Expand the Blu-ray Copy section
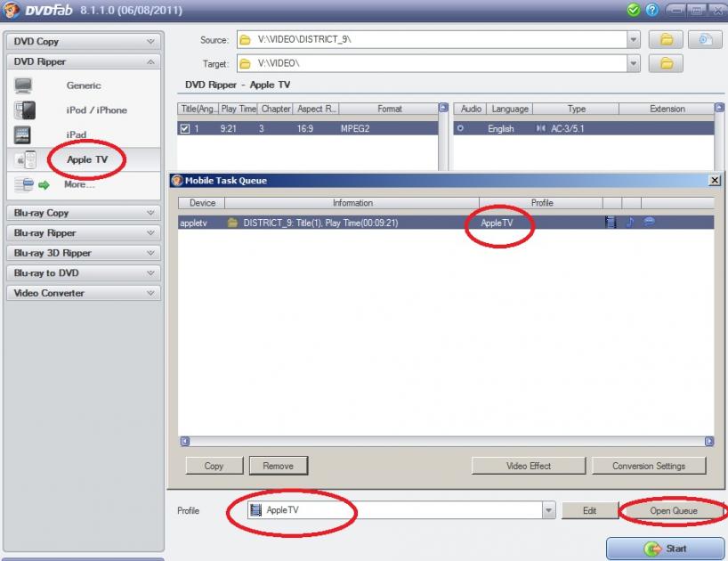728x561 pixels. [84, 213]
